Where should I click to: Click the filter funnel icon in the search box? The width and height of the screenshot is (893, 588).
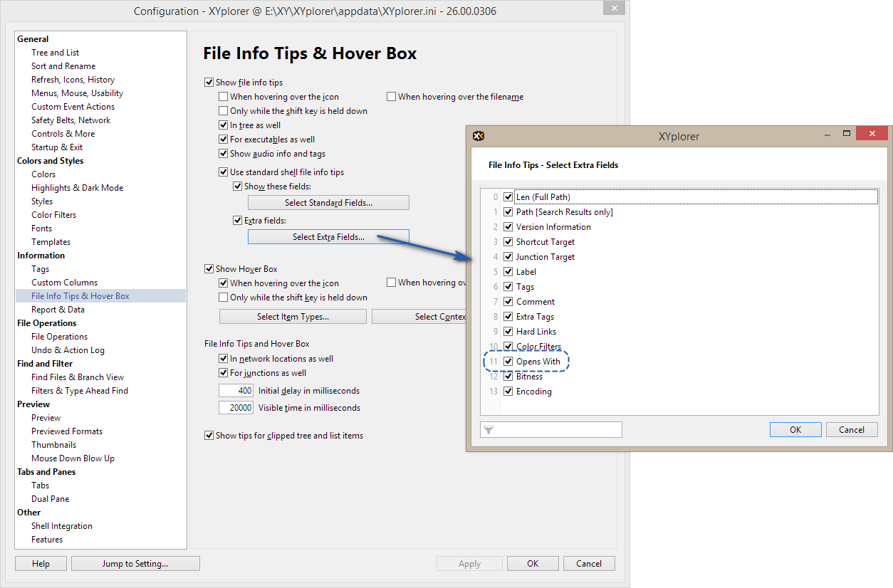tap(489, 430)
